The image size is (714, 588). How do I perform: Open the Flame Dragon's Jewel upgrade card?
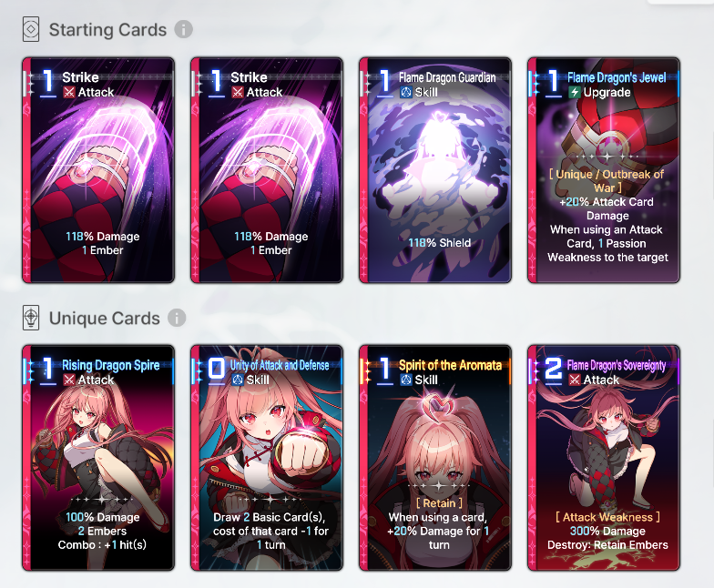pos(604,170)
